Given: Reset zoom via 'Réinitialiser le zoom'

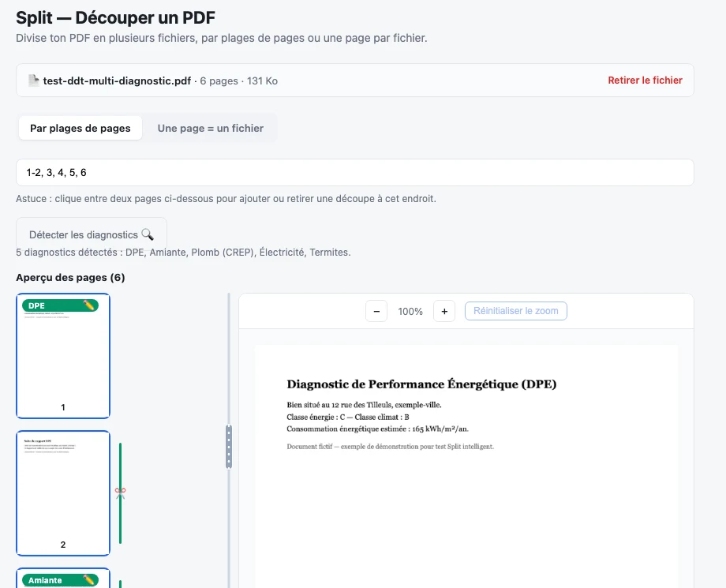Looking at the screenshot, I should pos(516,311).
